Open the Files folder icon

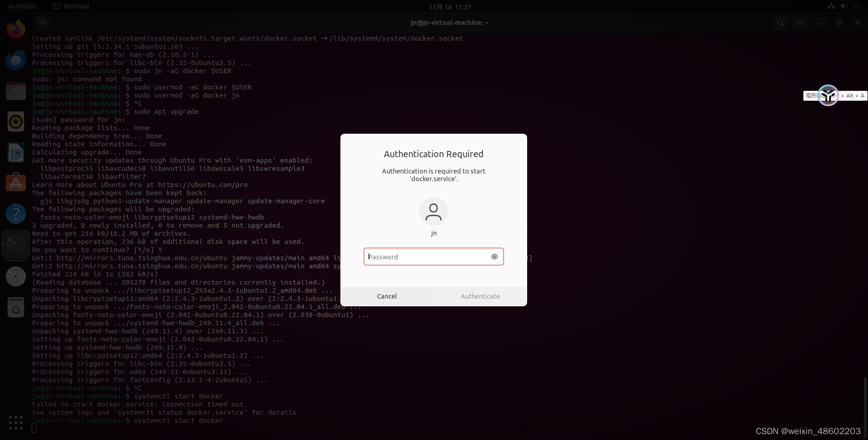[15, 91]
